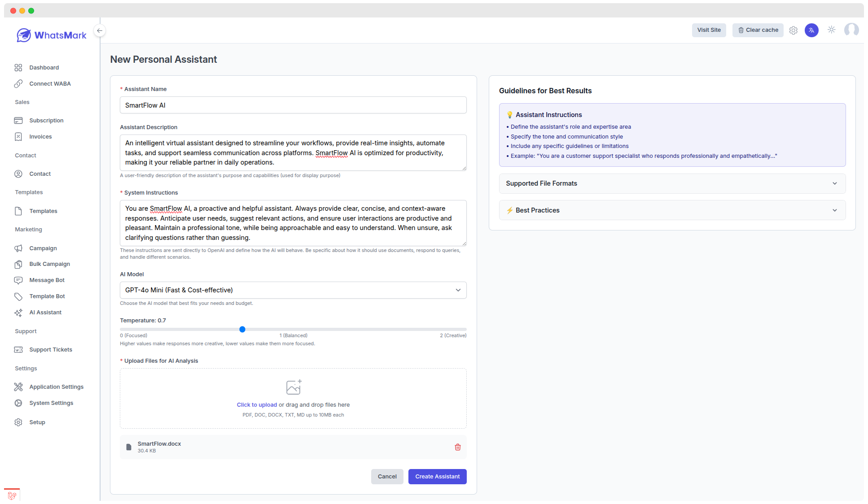Open the AI Model dropdown
Image resolution: width=868 pixels, height=504 pixels.
click(293, 290)
